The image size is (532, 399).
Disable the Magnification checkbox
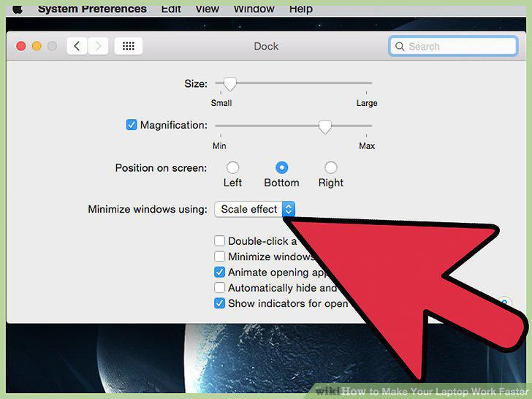point(132,125)
